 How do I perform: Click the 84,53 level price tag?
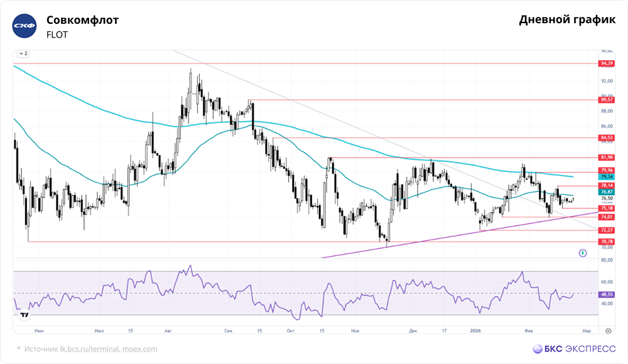click(x=607, y=137)
